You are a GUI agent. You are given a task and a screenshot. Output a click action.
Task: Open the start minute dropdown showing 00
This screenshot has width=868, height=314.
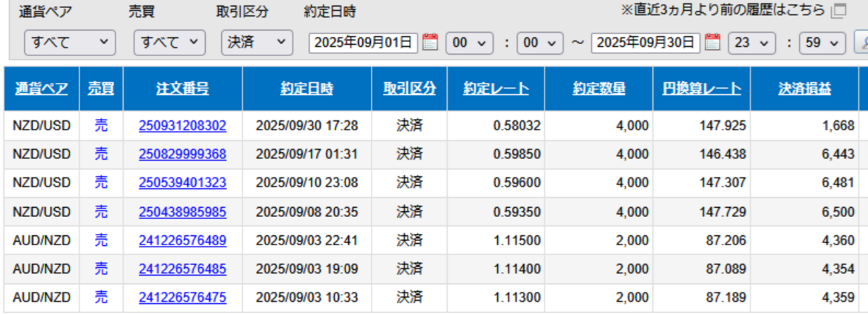pyautogui.click(x=540, y=43)
